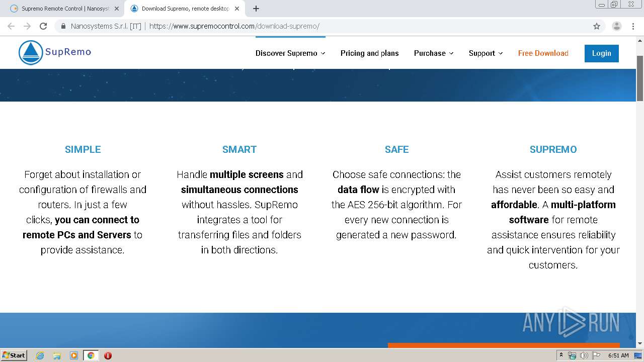The image size is (644, 362).
Task: Click the bold text 'simultaneous connections'
Action: point(239,190)
